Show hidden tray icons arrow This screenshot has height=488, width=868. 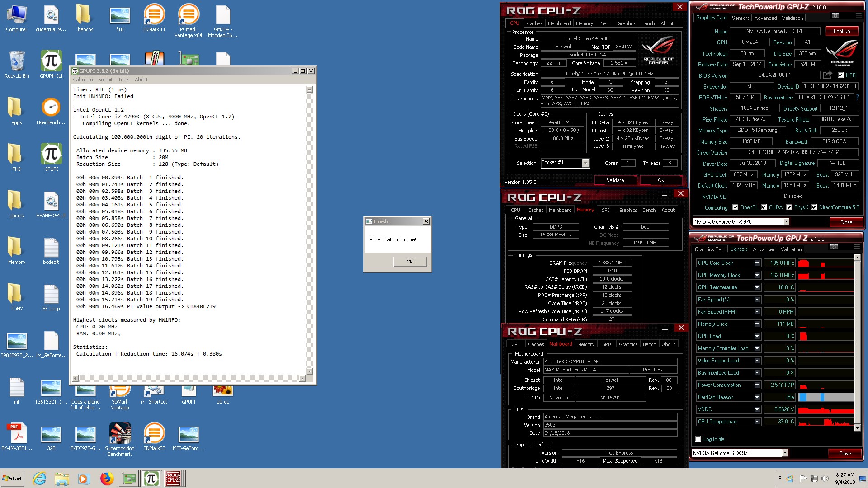(780, 478)
